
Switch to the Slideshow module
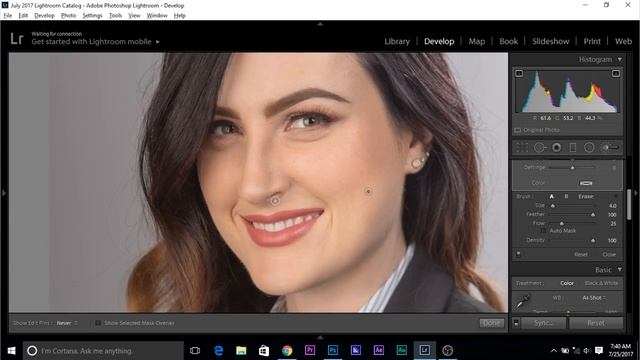pos(550,41)
